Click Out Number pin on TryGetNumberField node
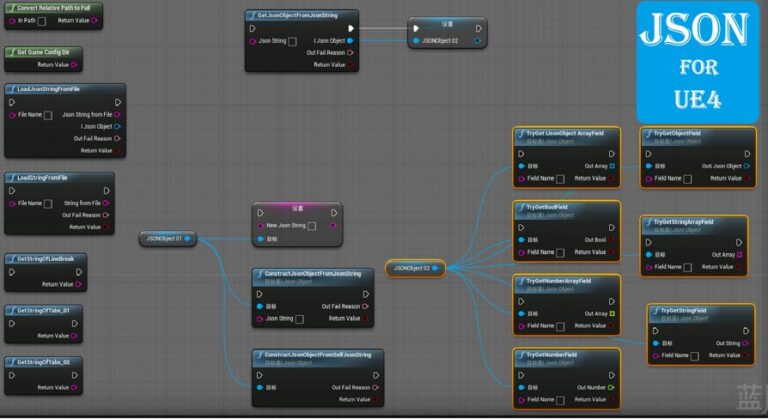 pyautogui.click(x=611, y=388)
